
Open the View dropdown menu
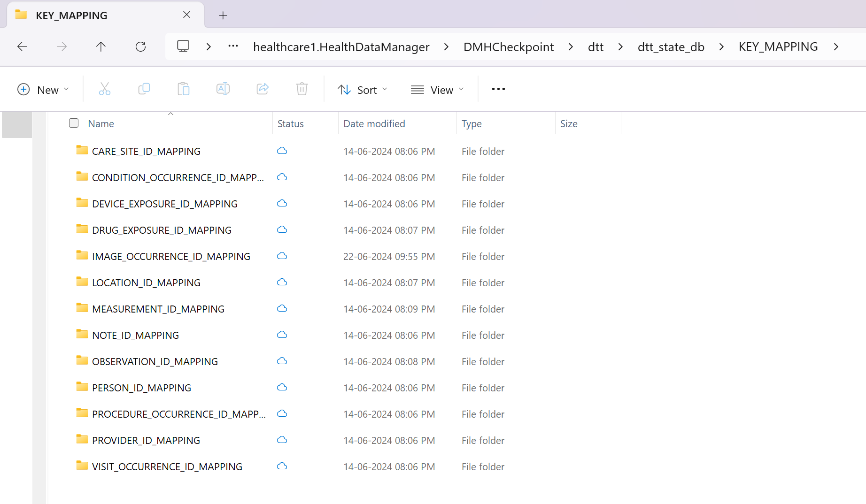(437, 90)
